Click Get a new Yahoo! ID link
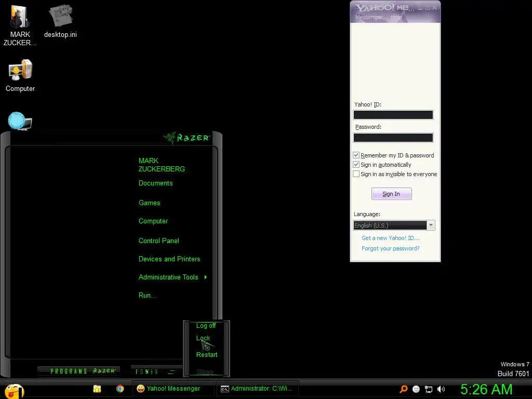The height and width of the screenshot is (399, 532). pos(391,238)
